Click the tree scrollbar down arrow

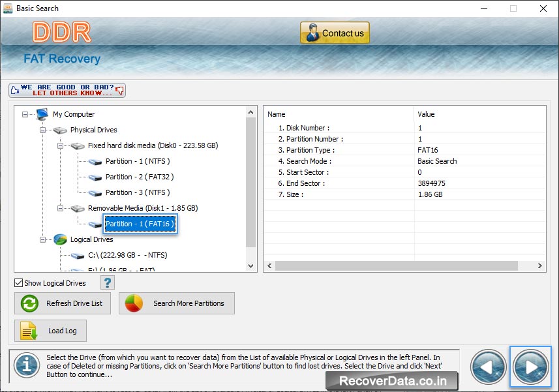click(251, 266)
